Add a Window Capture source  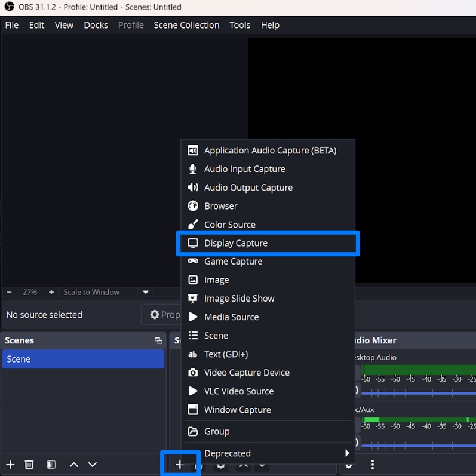(237, 410)
